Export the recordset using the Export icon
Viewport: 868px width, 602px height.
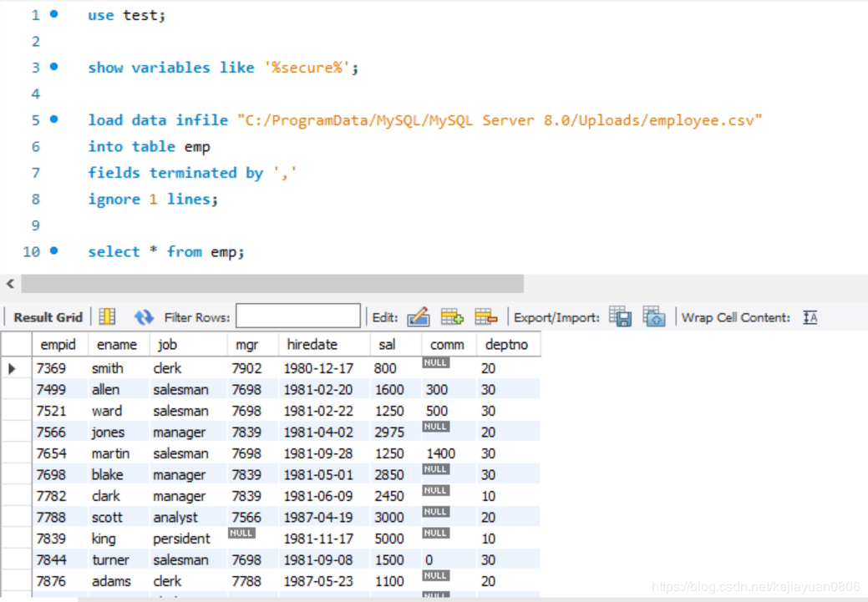pyautogui.click(x=619, y=316)
